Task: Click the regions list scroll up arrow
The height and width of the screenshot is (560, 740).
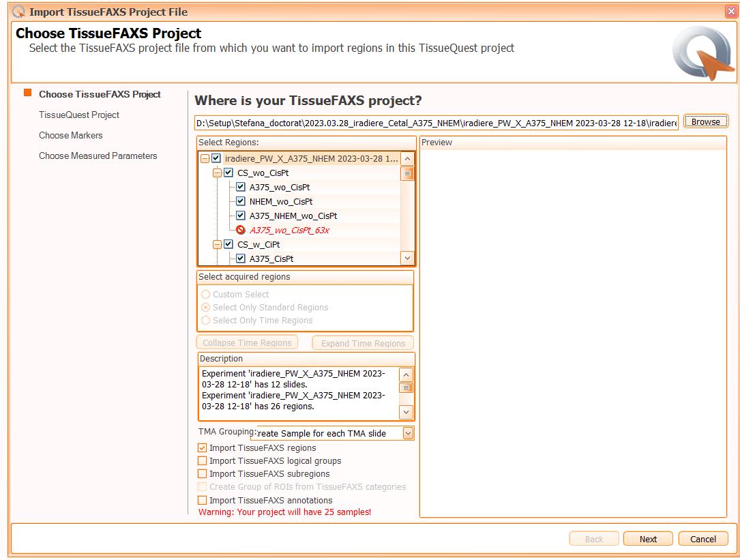Action: pos(407,159)
